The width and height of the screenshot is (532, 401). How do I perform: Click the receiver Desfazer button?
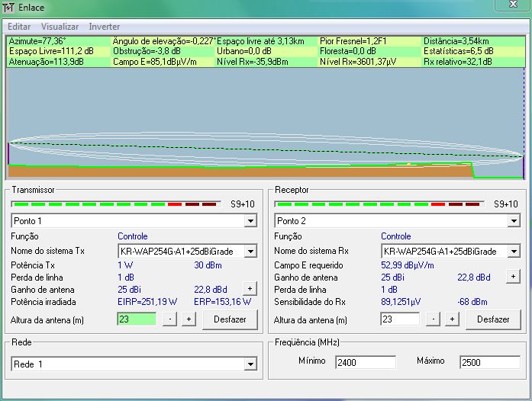click(493, 319)
